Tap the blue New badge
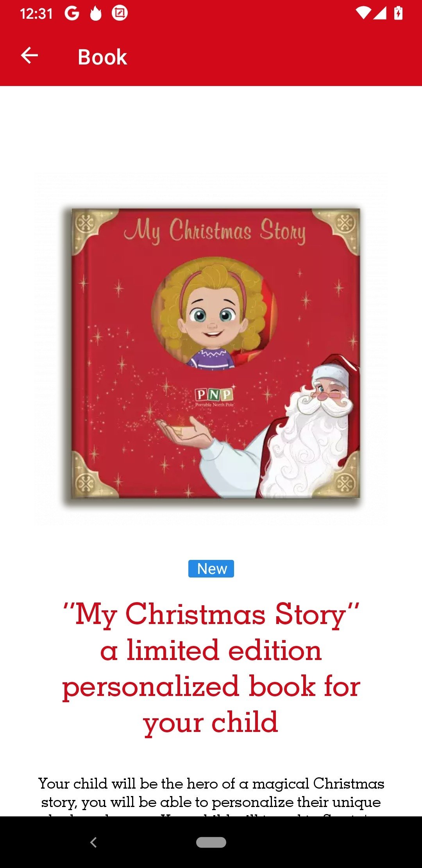The height and width of the screenshot is (868, 422). [x=211, y=569]
